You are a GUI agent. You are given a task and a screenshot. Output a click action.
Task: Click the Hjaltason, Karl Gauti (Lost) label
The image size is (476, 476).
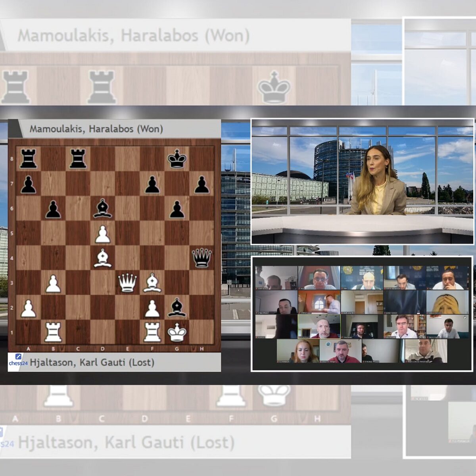pos(92,362)
